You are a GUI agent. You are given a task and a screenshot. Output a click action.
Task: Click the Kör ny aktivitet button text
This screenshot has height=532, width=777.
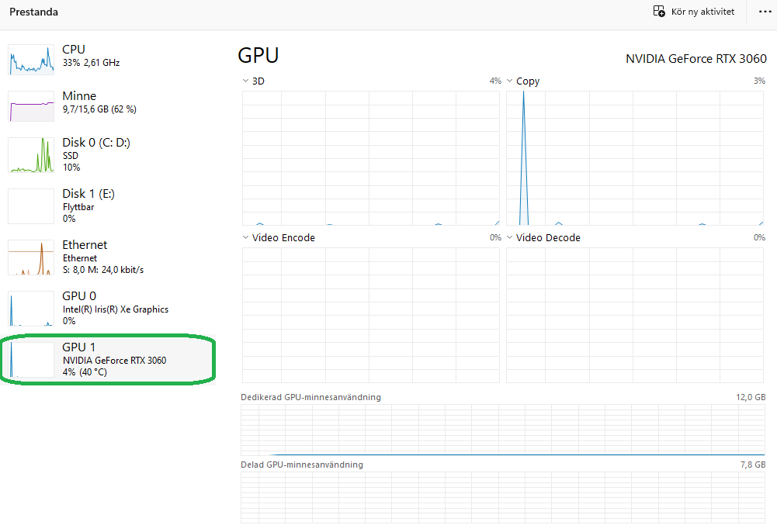tap(702, 12)
